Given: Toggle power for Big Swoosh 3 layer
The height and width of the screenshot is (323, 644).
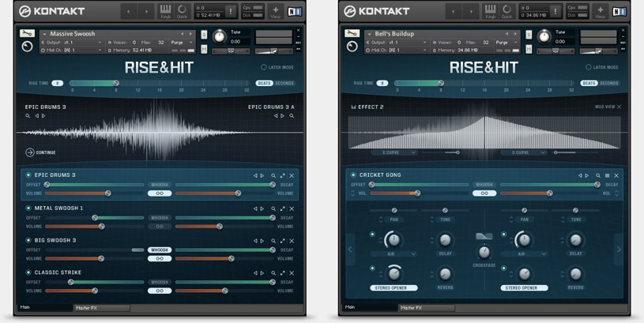Looking at the screenshot, I should (x=28, y=240).
